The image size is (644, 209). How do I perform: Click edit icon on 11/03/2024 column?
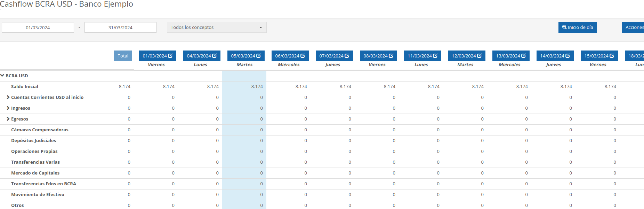coord(435,56)
